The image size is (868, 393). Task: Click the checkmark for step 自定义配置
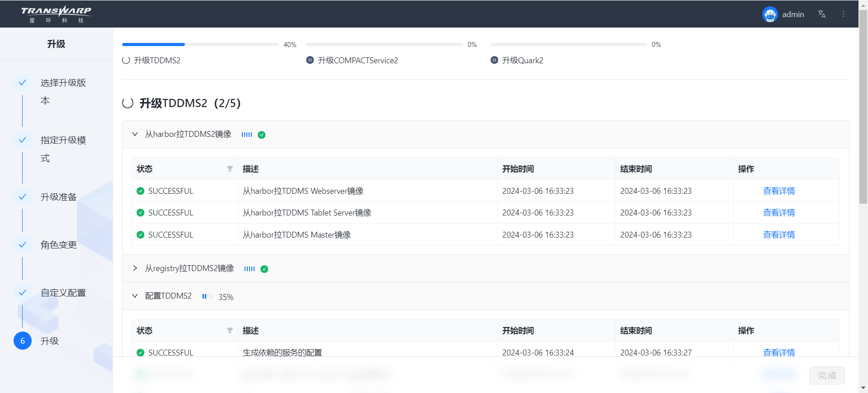[22, 293]
